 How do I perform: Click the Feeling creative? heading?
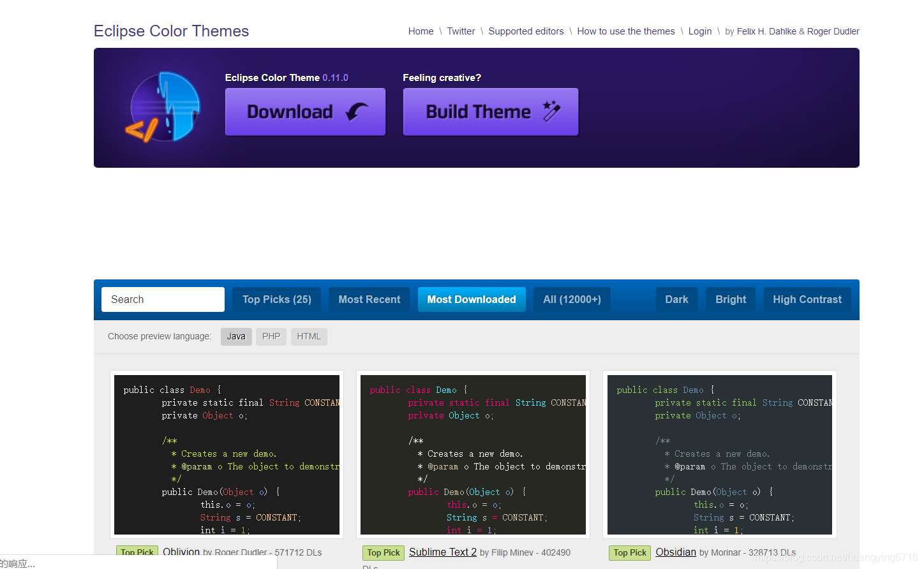442,78
